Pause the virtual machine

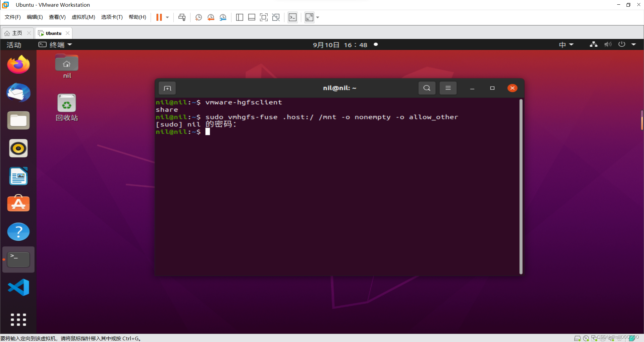click(x=159, y=17)
